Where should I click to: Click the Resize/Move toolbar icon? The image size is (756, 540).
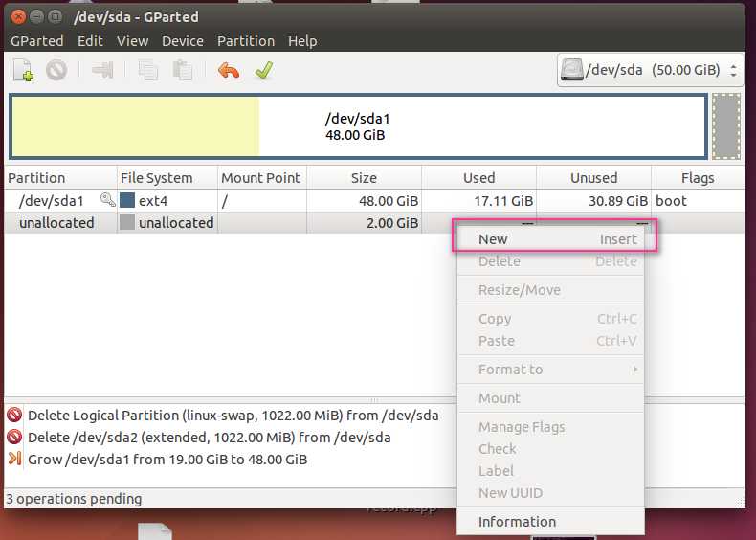[x=102, y=71]
